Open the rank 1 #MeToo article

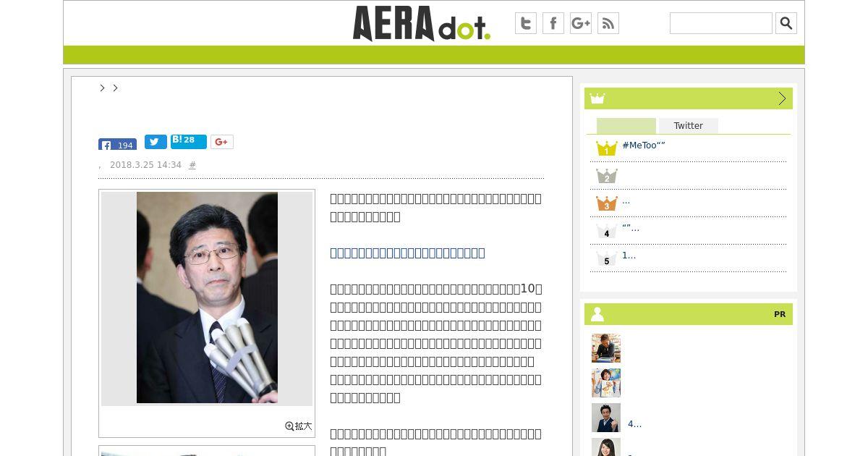tap(644, 145)
